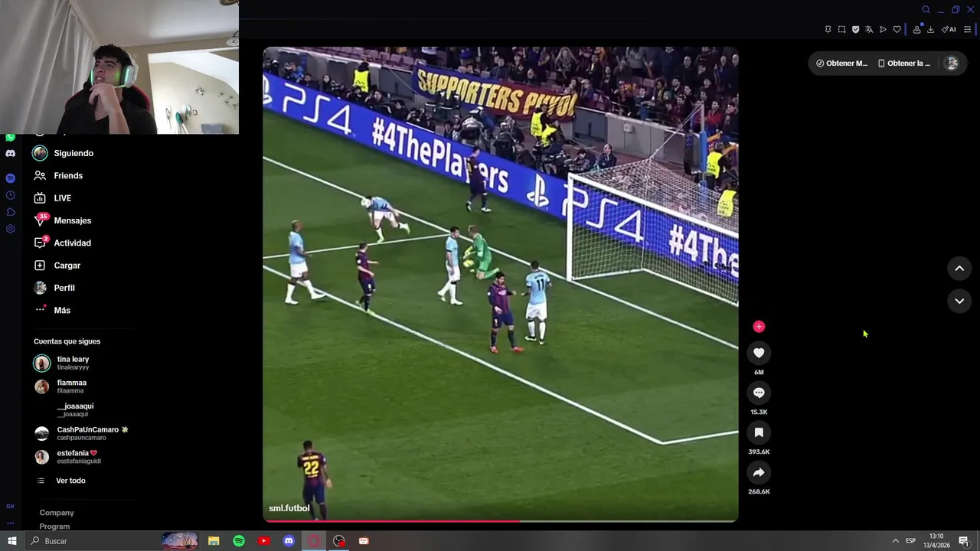Open OBS Studio from the taskbar
Viewport: 980px width, 551px height.
(339, 541)
